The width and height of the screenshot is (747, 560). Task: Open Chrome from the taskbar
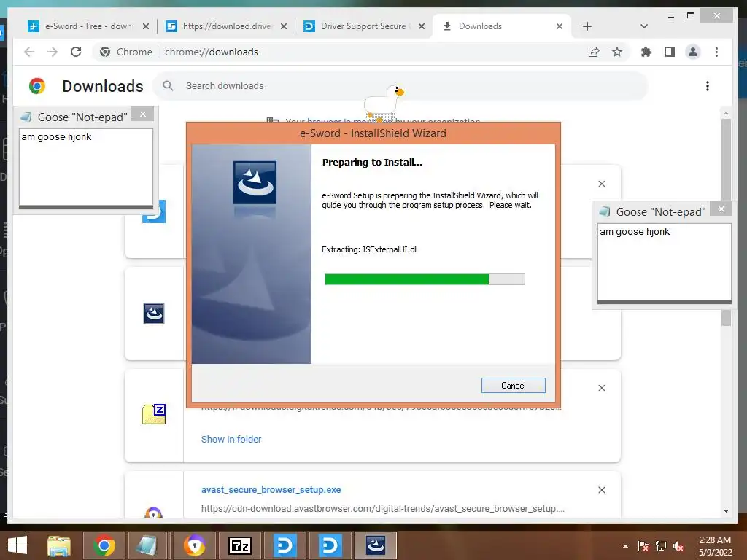pyautogui.click(x=104, y=545)
